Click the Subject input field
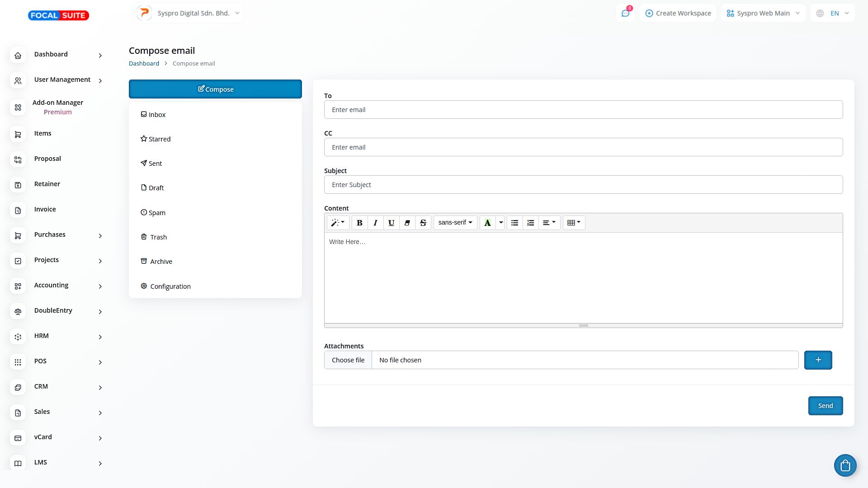Screen dimensions: 868x488 coord(583,185)
